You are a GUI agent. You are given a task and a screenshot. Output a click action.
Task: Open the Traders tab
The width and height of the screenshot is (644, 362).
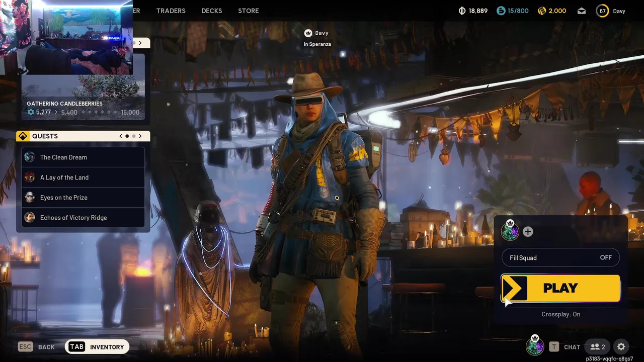pos(171,11)
